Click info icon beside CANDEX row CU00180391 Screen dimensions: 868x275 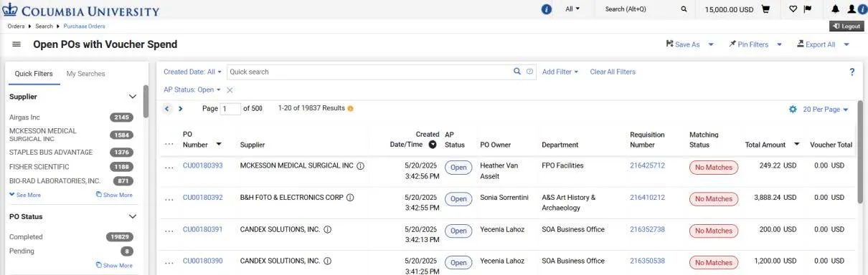point(327,230)
